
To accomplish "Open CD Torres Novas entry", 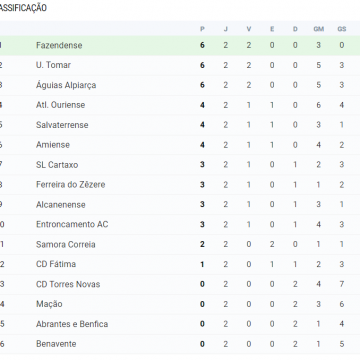I will pos(68,284).
